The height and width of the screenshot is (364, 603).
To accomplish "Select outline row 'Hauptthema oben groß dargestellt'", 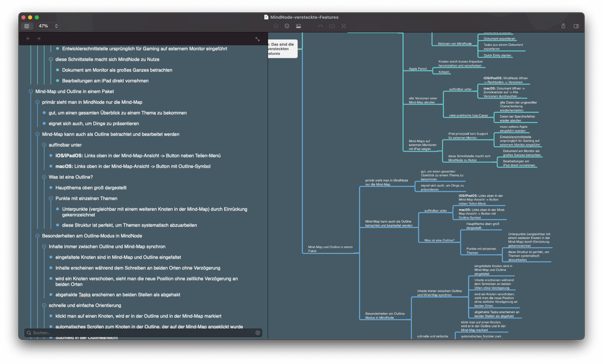I will 91,188.
